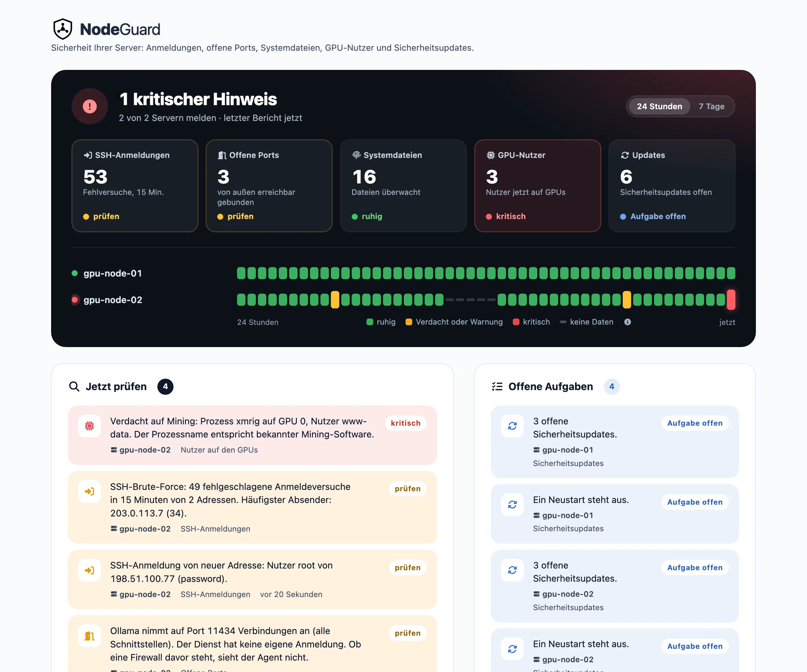Click the Updates refresh icon in card

pyautogui.click(x=625, y=155)
